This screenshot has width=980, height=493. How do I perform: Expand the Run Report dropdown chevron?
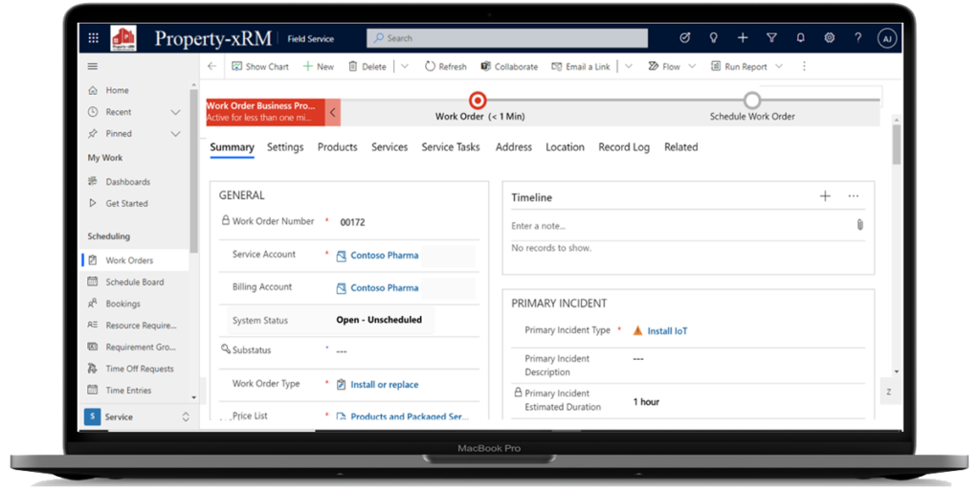tap(779, 66)
